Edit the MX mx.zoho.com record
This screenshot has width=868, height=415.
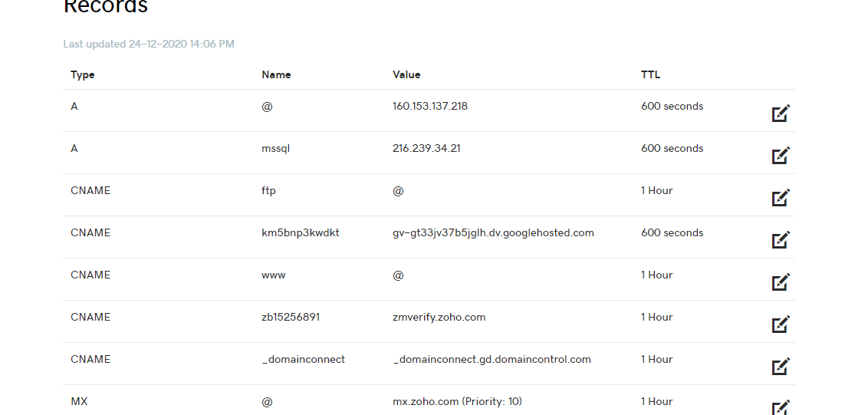point(781,407)
